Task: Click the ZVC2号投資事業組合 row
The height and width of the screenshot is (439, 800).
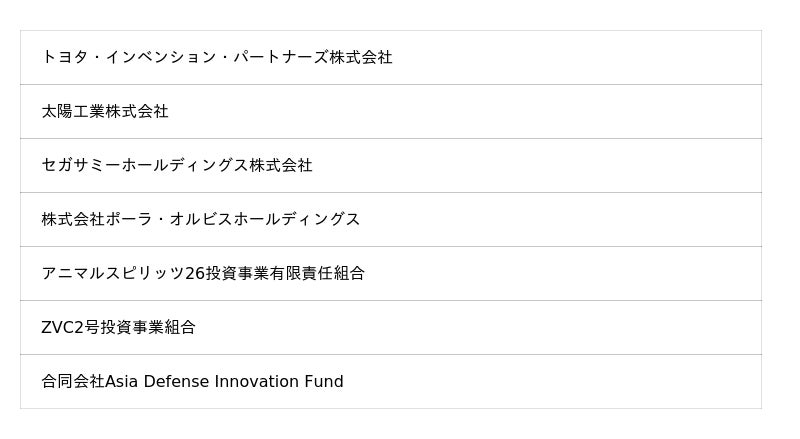Action: tap(391, 327)
